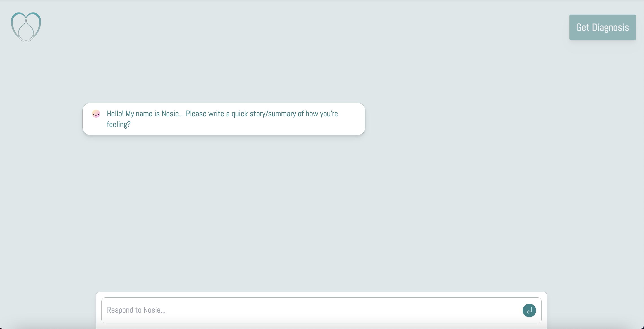This screenshot has height=329, width=644.
Task: Request a diagnosis from the top-right button
Action: [602, 27]
